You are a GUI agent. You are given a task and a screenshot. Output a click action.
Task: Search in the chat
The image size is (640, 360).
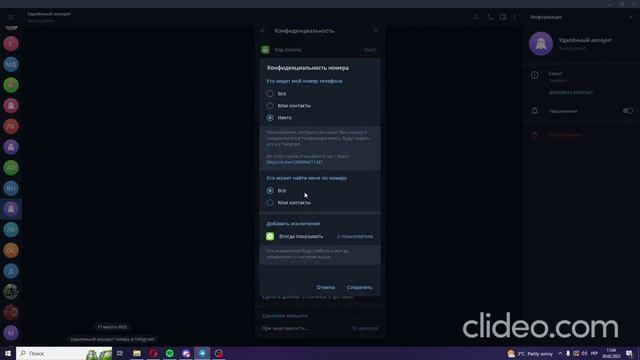pyautogui.click(x=476, y=17)
